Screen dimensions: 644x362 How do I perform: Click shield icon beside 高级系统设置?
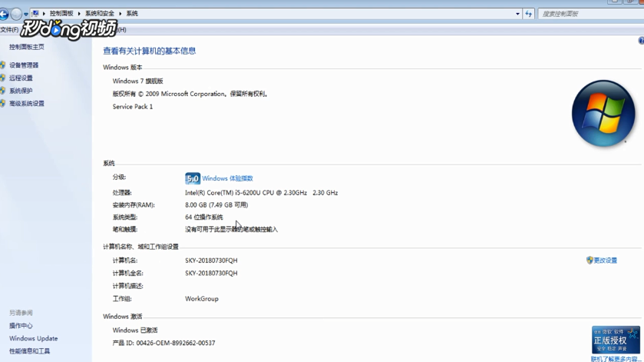click(x=3, y=103)
